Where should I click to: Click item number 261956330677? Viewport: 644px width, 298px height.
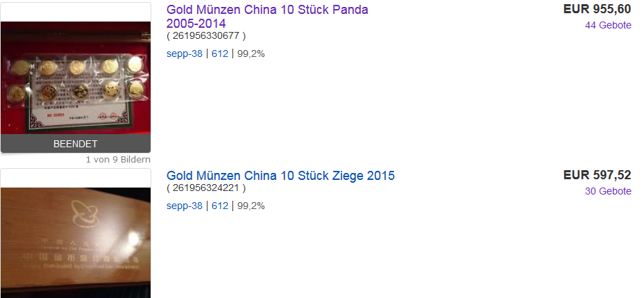[x=206, y=35]
